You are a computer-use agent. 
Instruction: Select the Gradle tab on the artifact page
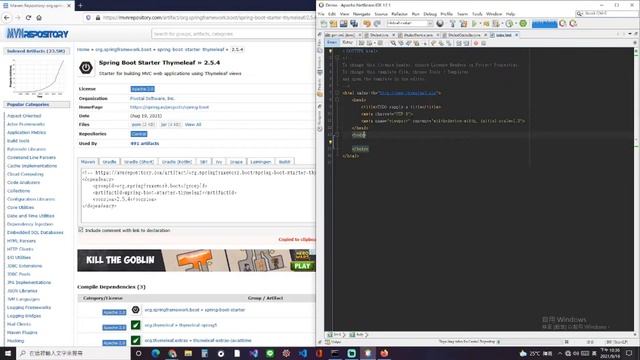(x=109, y=162)
